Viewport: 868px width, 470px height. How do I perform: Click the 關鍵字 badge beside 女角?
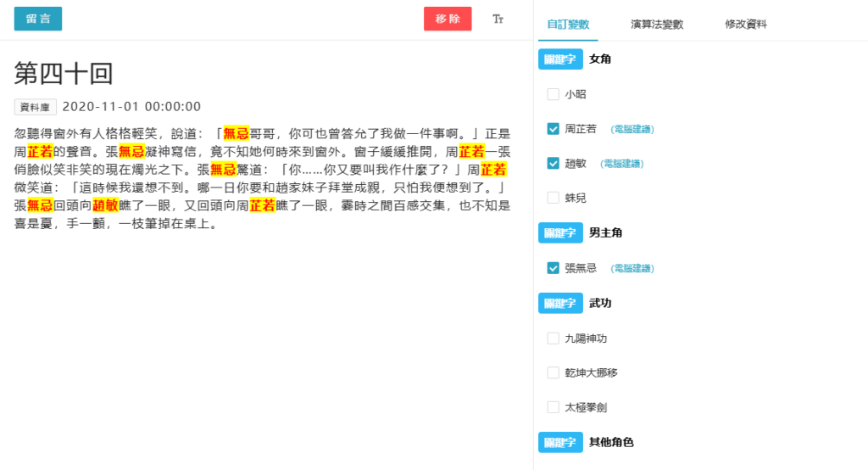point(560,59)
